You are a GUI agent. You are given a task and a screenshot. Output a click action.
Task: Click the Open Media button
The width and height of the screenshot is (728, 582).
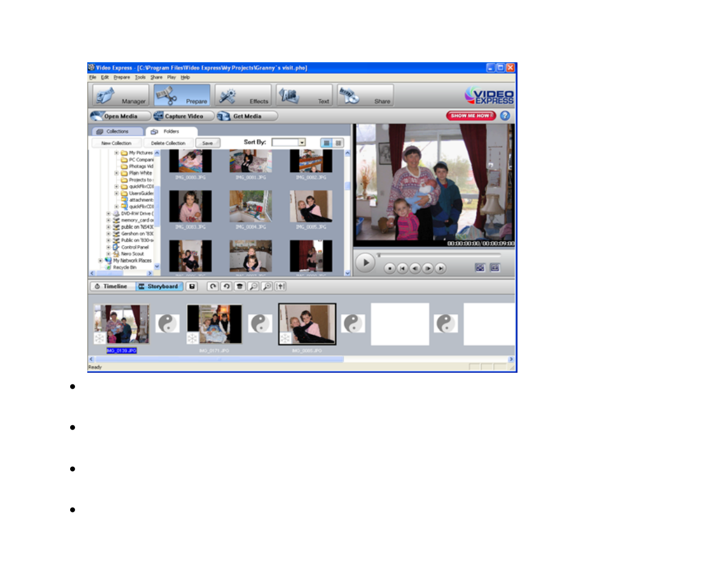[120, 116]
